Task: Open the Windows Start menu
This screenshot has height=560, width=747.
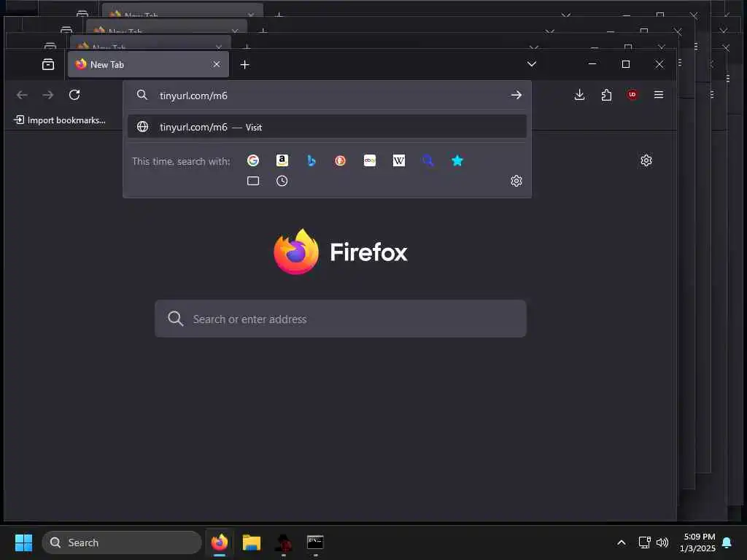Action: click(23, 542)
